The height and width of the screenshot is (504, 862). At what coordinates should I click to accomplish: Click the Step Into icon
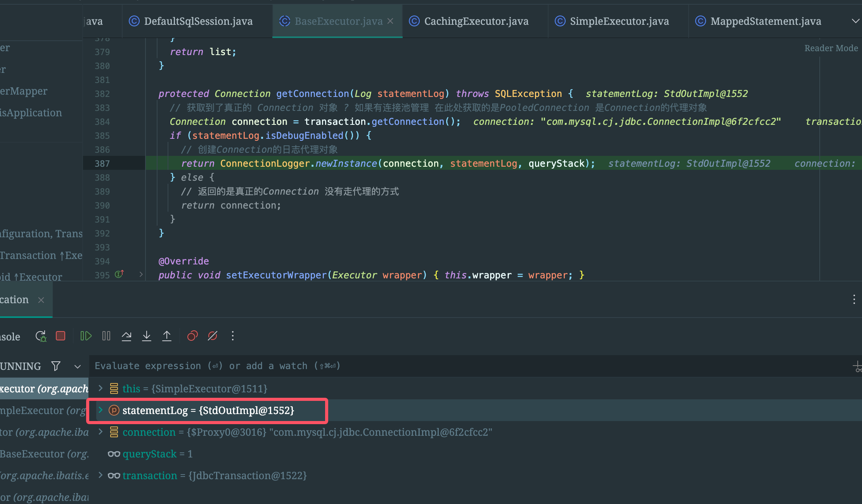tap(147, 336)
